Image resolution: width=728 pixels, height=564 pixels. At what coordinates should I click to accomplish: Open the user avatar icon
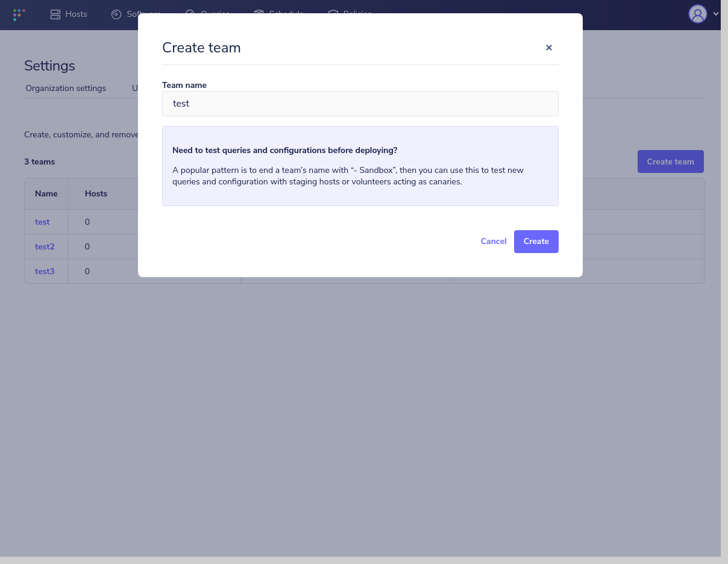(698, 14)
